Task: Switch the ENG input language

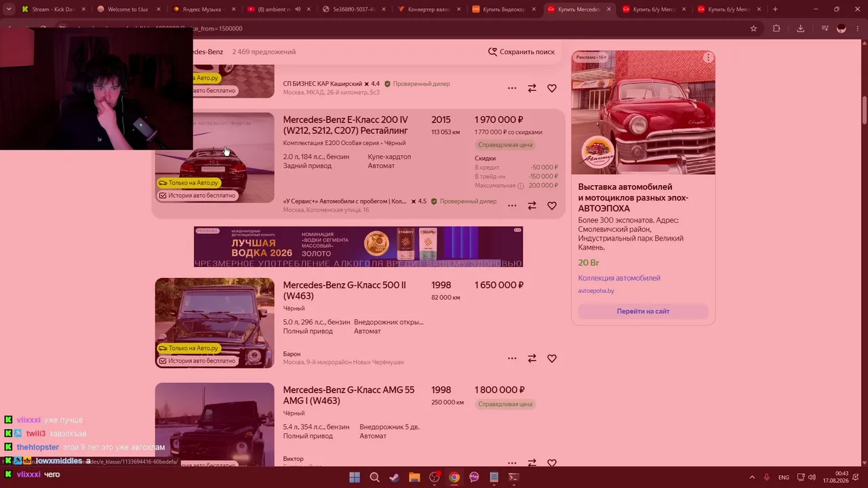Action: click(x=784, y=477)
